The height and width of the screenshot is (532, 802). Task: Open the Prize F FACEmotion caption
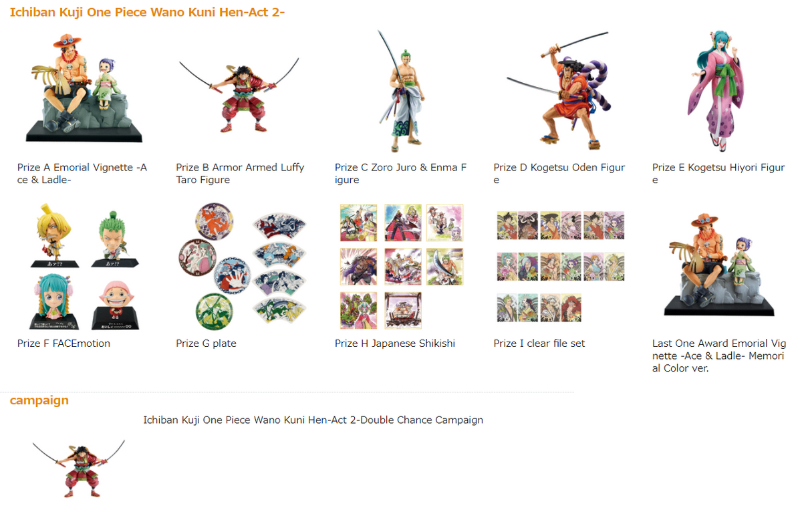click(x=63, y=344)
